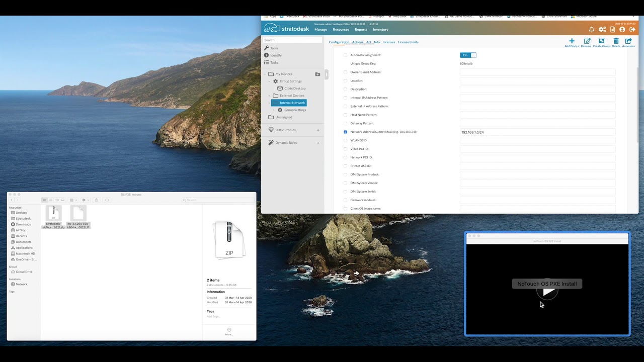
Task: Click the Stratodesk sidebar Search field
Action: pos(292,40)
